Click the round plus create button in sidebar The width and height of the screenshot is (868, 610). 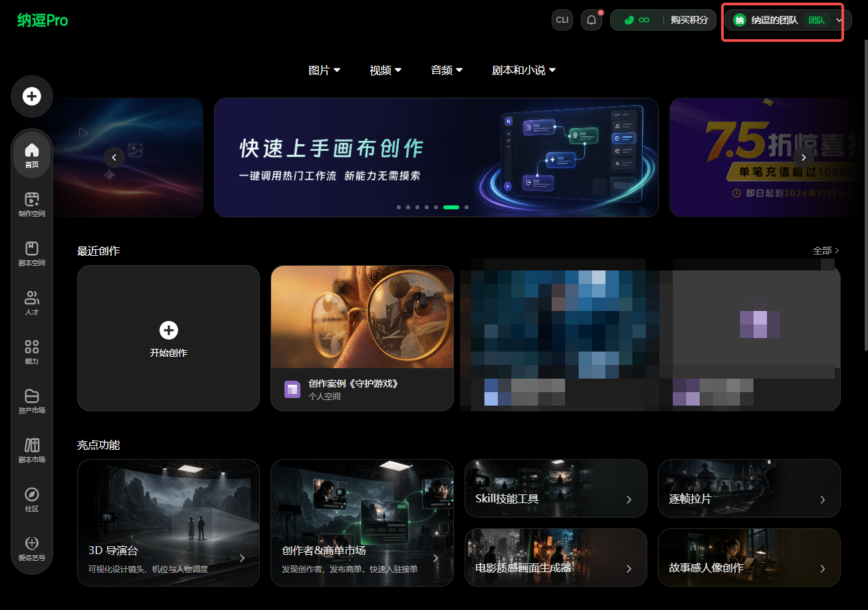[32, 96]
